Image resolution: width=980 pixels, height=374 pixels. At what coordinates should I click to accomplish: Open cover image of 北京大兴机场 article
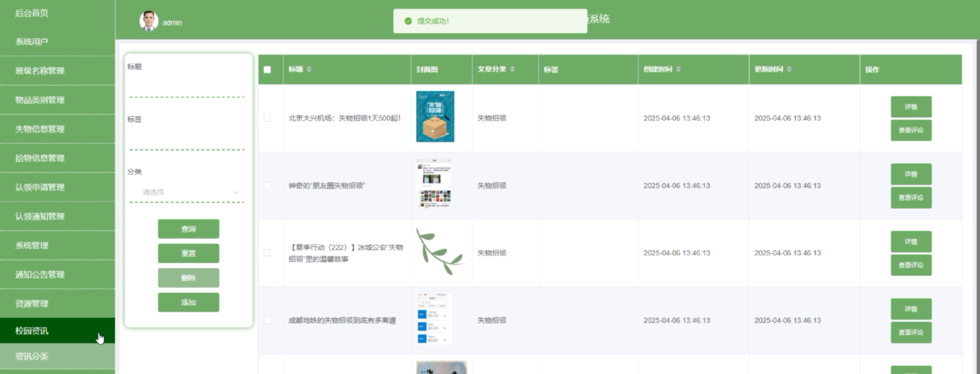(x=435, y=116)
